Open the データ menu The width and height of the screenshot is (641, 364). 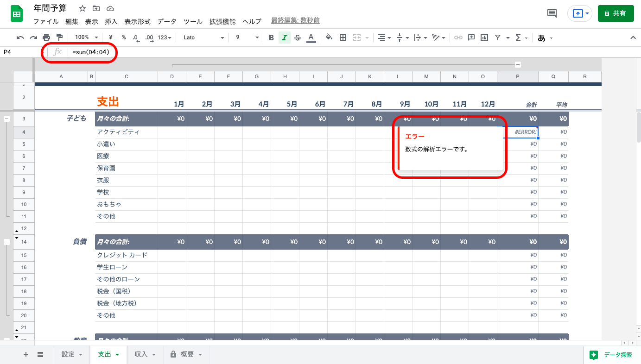pyautogui.click(x=167, y=21)
